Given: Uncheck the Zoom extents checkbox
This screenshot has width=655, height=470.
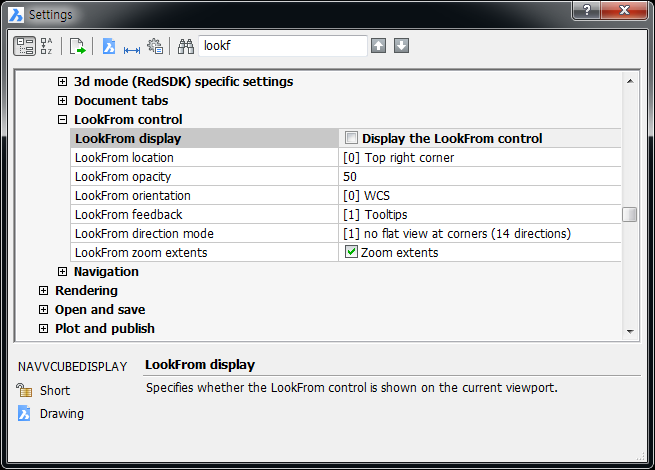Looking at the screenshot, I should [x=351, y=252].
